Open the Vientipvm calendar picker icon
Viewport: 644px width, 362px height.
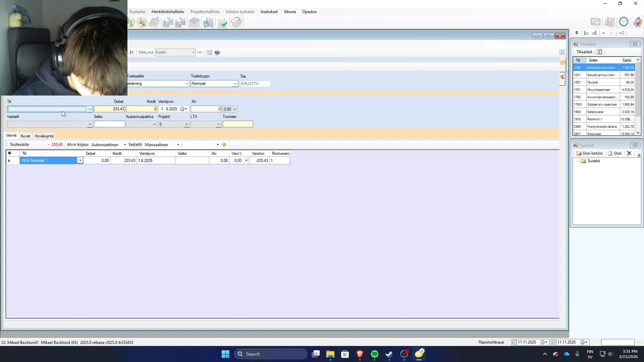183,109
